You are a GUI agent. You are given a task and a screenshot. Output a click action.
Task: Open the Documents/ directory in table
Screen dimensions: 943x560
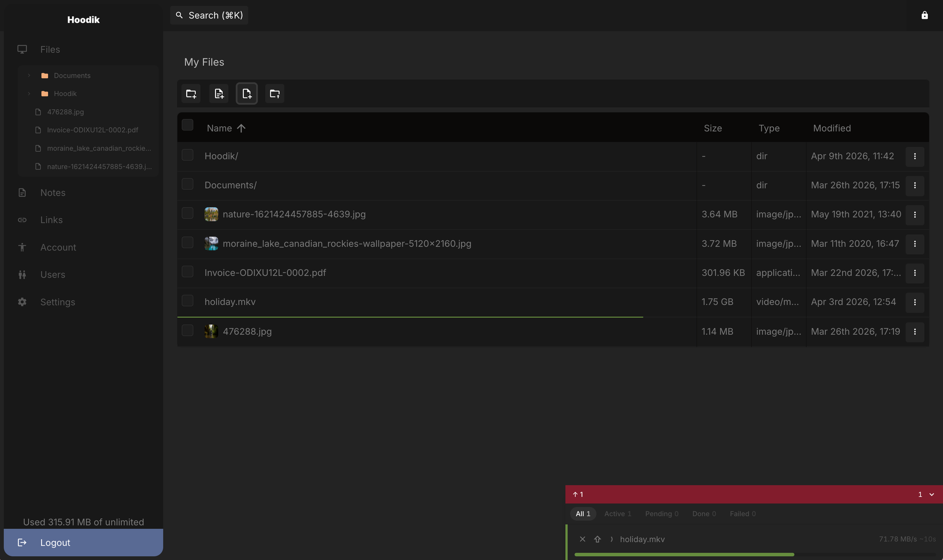pos(231,185)
